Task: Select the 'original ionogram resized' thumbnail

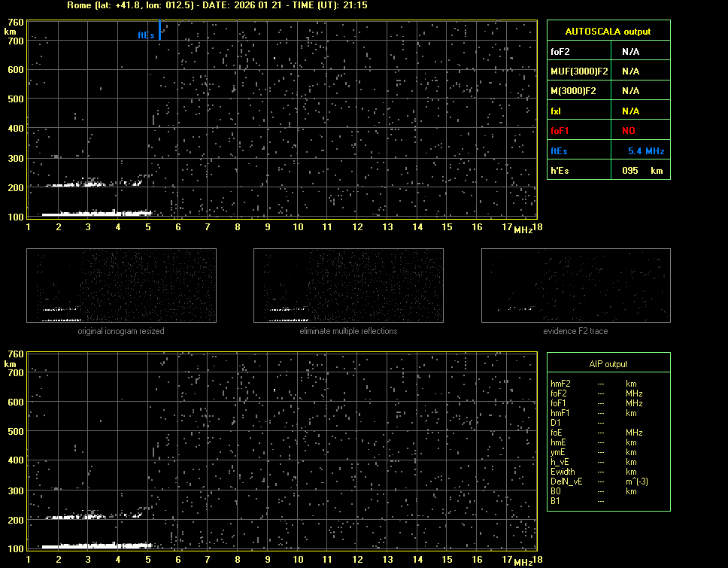Action: [121, 285]
